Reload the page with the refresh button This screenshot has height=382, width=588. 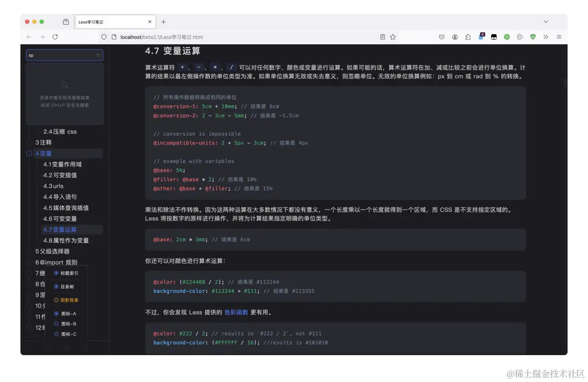coord(55,37)
